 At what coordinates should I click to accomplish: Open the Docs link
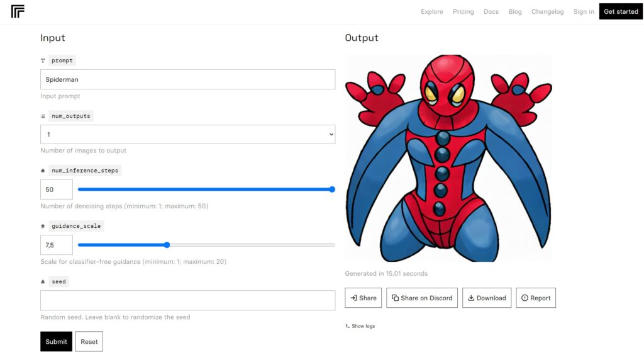(491, 11)
